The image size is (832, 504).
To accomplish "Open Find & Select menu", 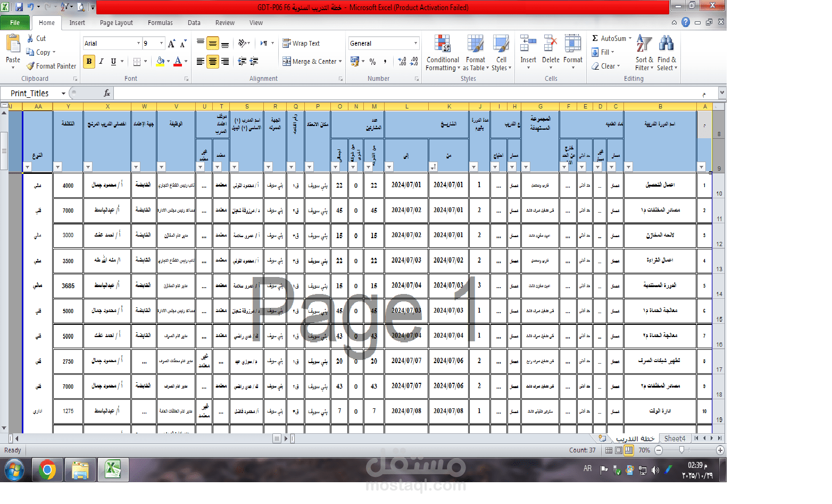I will pos(667,53).
